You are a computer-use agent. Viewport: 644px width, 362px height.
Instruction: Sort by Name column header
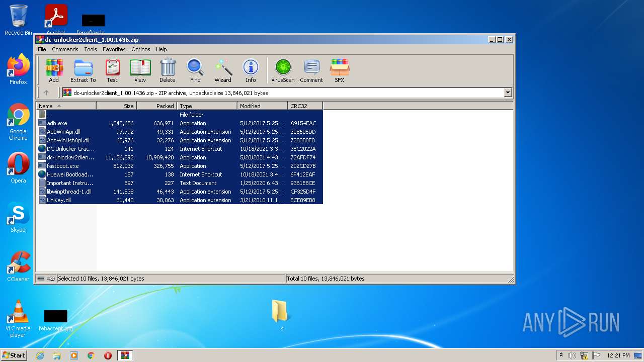66,106
